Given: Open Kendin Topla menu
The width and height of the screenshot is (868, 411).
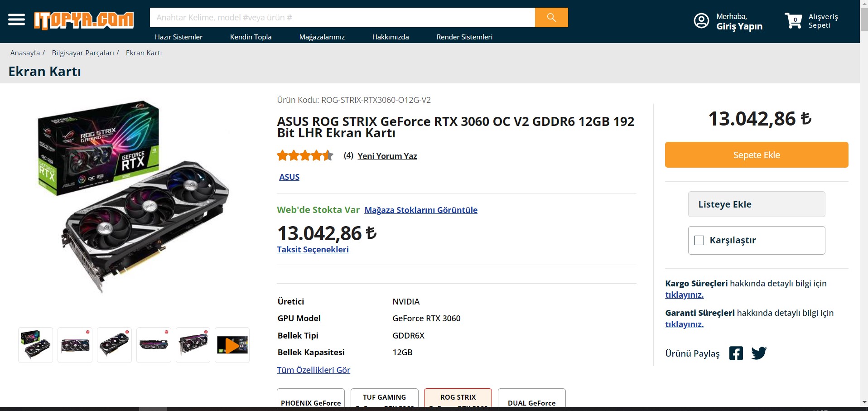Looking at the screenshot, I should [x=251, y=37].
